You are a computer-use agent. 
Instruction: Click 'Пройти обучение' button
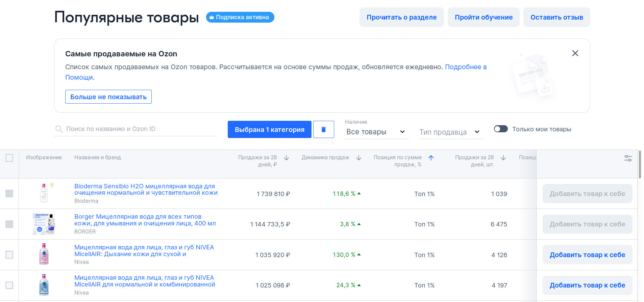click(x=484, y=17)
